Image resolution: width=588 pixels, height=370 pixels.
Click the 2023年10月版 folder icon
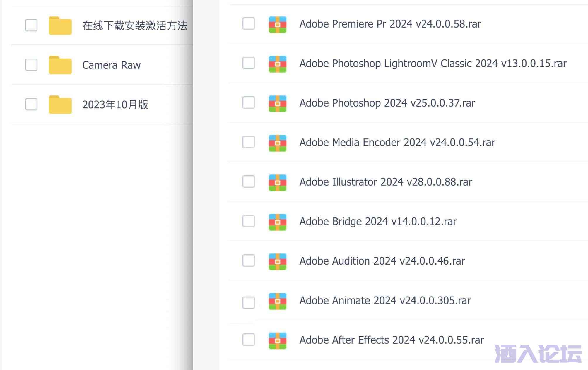(60, 105)
